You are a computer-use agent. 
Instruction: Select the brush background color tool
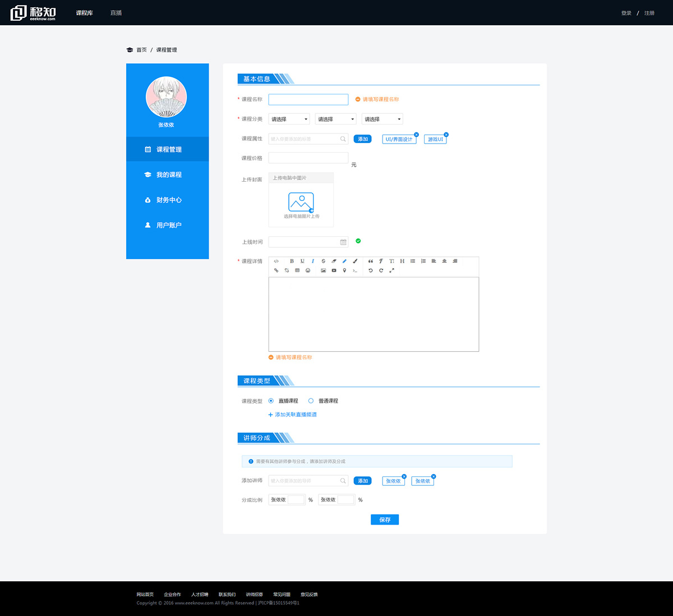tap(355, 261)
